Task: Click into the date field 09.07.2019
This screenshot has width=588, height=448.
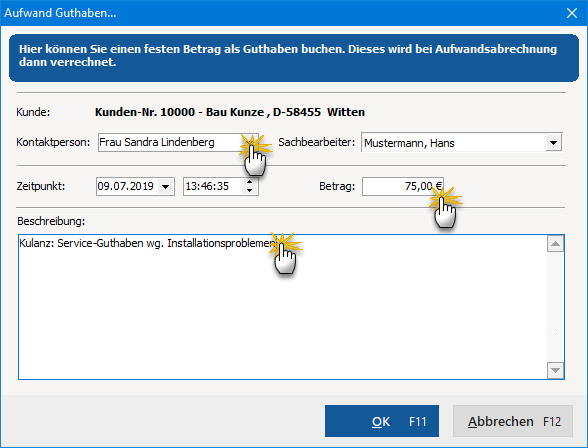Action: (127, 186)
